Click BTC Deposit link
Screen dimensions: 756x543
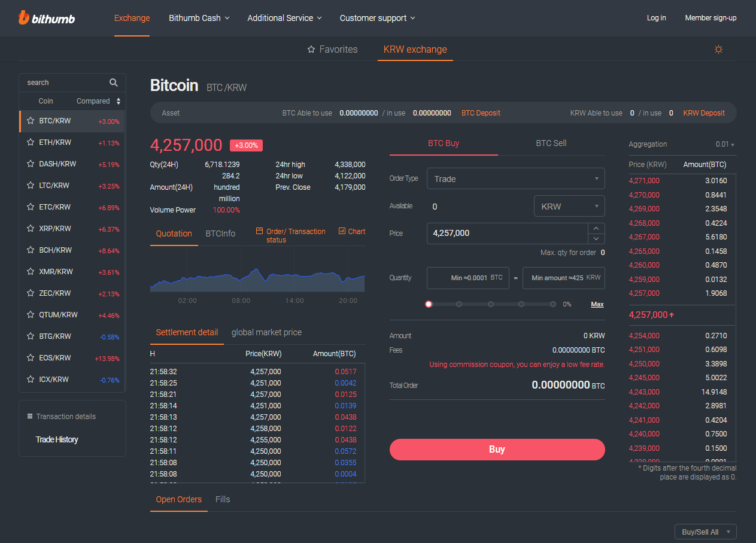pyautogui.click(x=481, y=113)
